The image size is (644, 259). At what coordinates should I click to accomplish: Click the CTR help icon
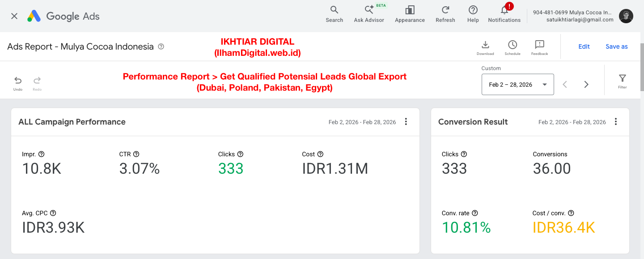click(x=136, y=154)
